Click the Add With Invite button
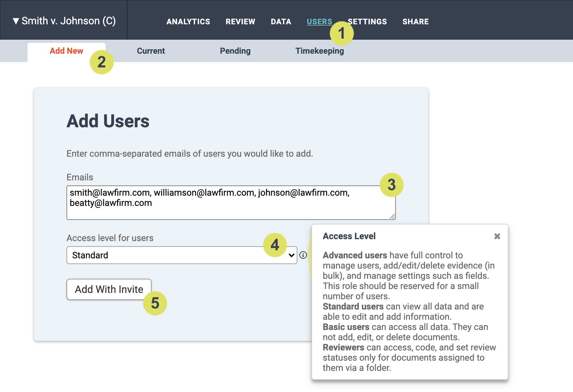 click(x=109, y=289)
